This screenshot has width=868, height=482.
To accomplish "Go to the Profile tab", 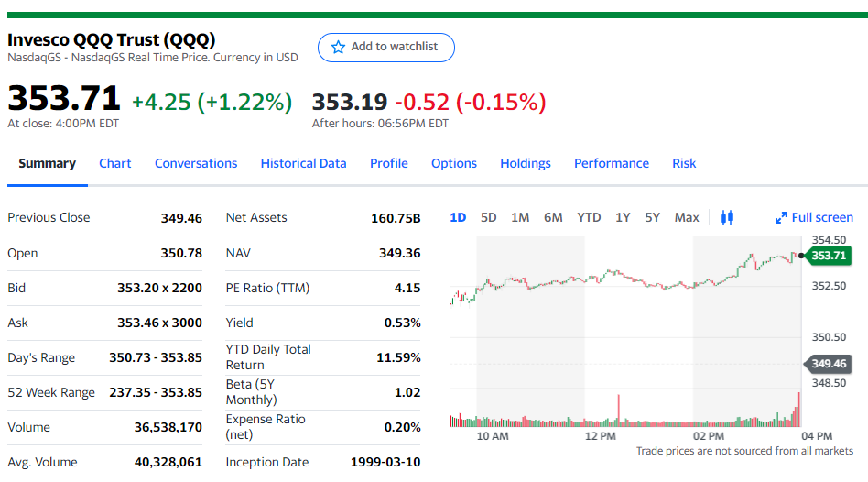I will click(388, 163).
